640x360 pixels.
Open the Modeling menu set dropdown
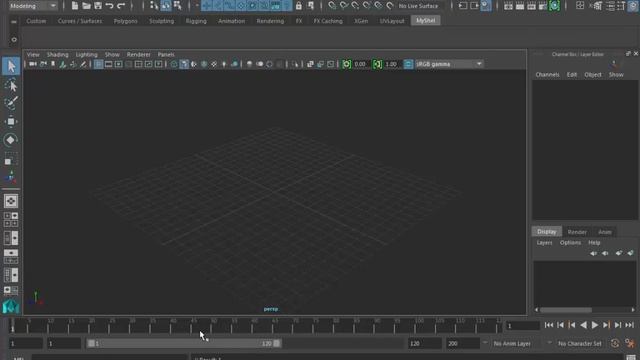pos(33,6)
